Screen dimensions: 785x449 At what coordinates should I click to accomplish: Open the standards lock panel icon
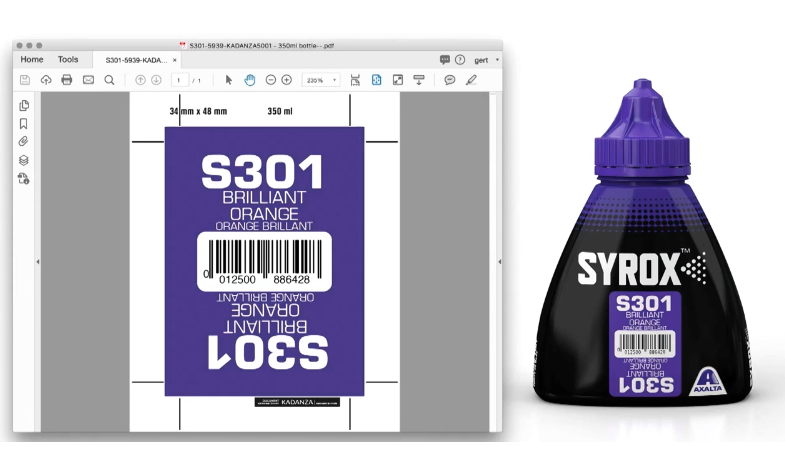[24, 179]
